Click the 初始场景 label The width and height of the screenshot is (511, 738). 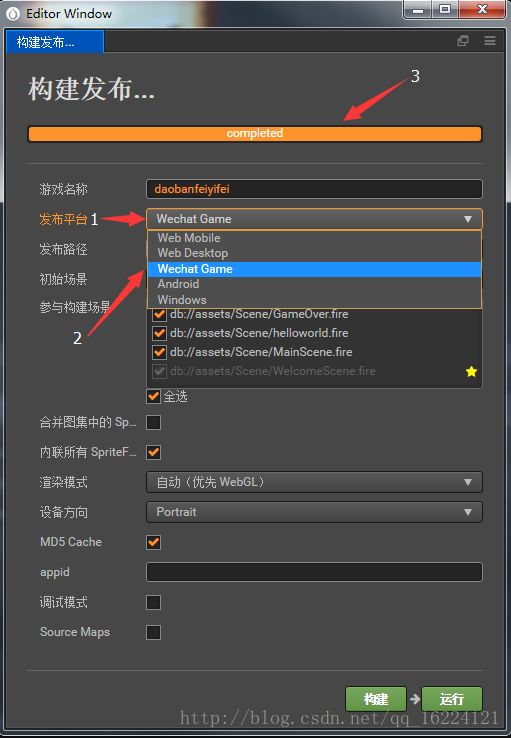64,279
